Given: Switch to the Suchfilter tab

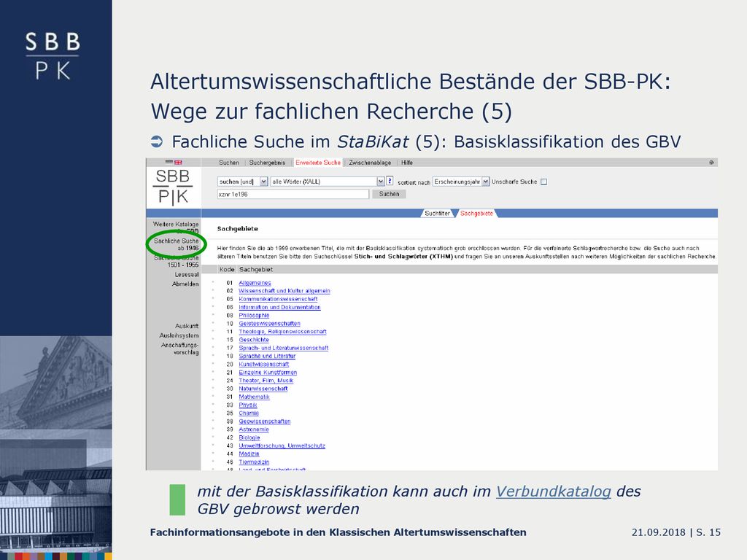Looking at the screenshot, I should (x=438, y=214).
